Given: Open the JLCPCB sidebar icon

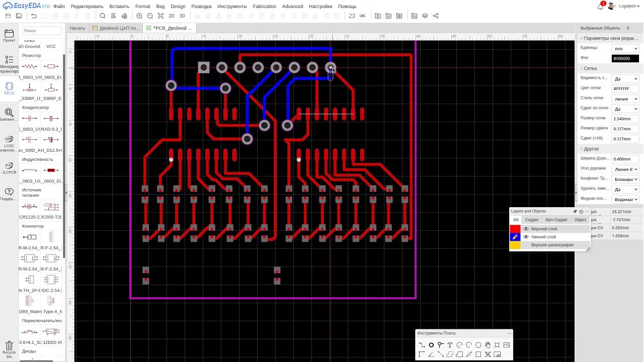Looking at the screenshot, I should (x=9, y=167).
